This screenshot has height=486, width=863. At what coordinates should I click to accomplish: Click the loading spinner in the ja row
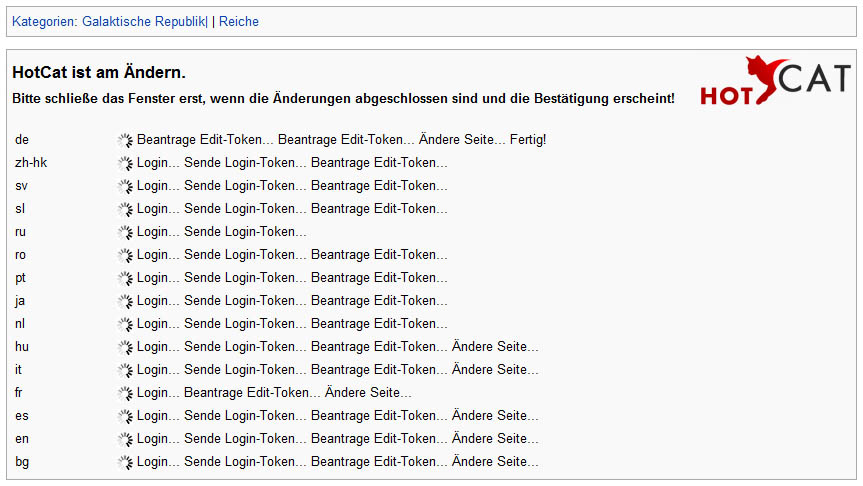125,301
